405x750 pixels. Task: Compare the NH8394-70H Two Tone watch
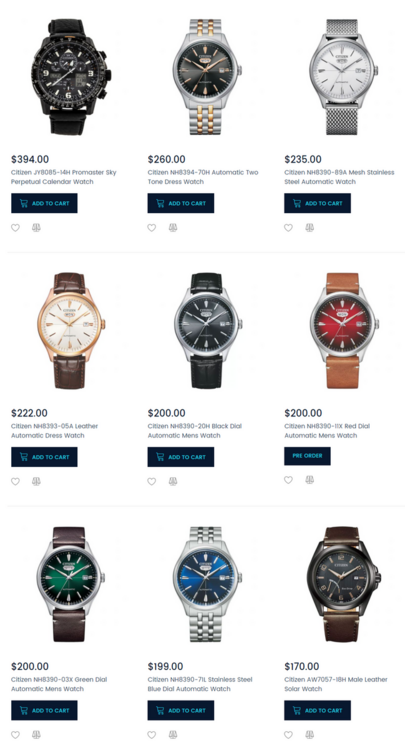click(x=173, y=228)
